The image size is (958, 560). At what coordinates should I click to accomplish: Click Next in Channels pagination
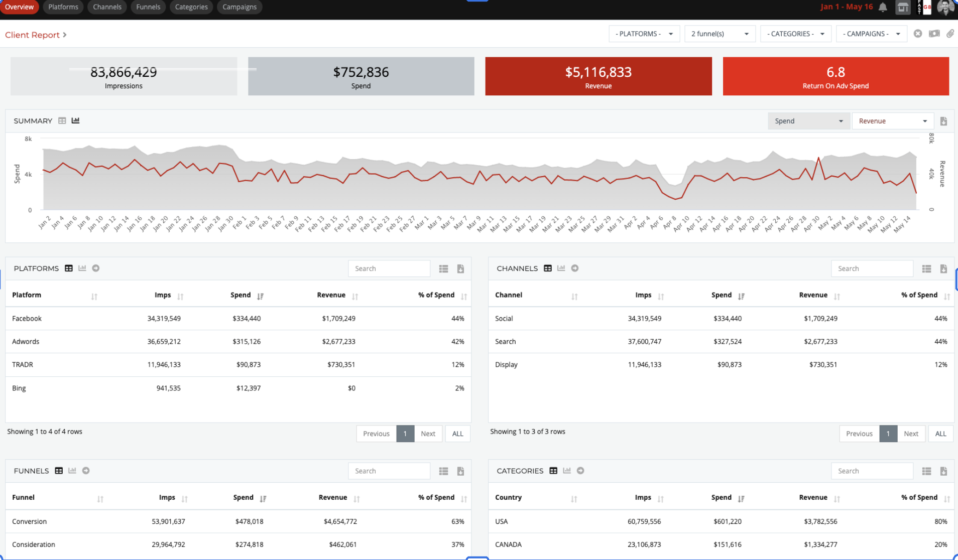(x=911, y=434)
